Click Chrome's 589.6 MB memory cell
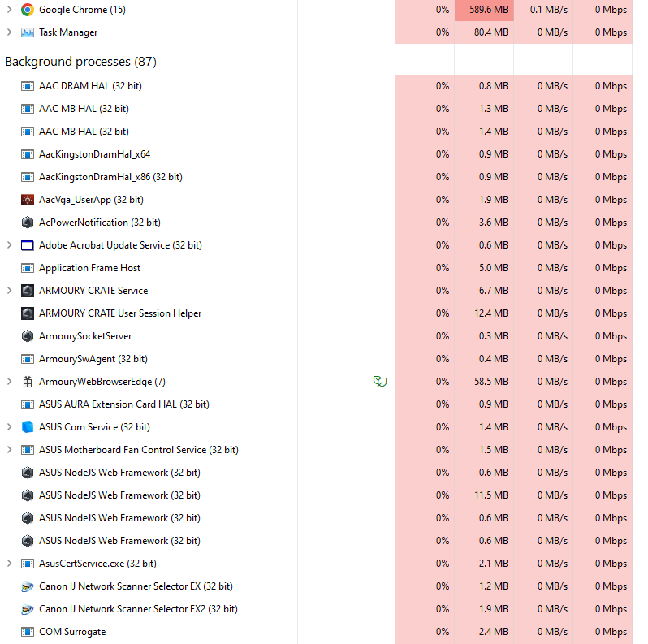The image size is (648, 644). [x=484, y=10]
